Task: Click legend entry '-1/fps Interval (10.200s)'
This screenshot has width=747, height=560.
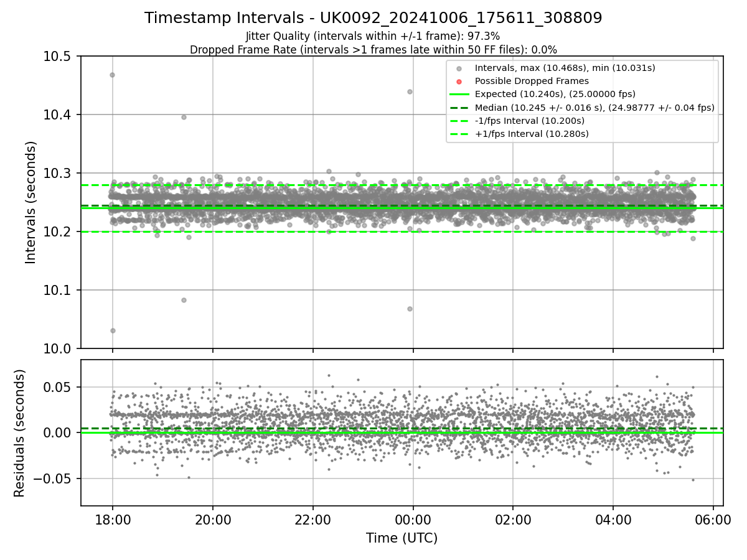Action: coord(530,121)
